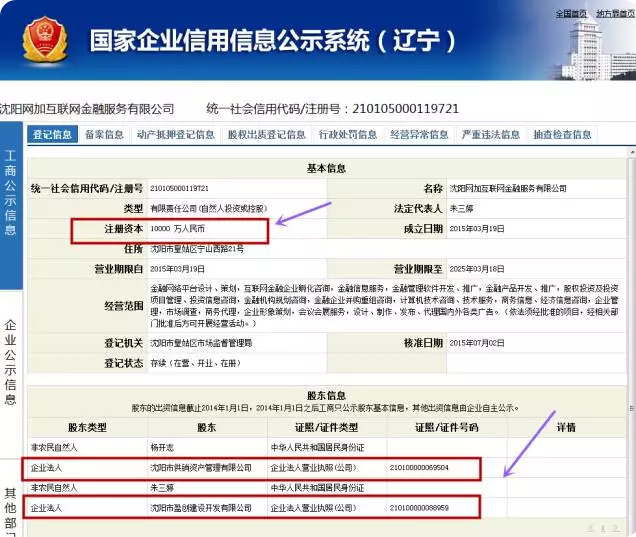Click the 基本信息 section header

(326, 168)
